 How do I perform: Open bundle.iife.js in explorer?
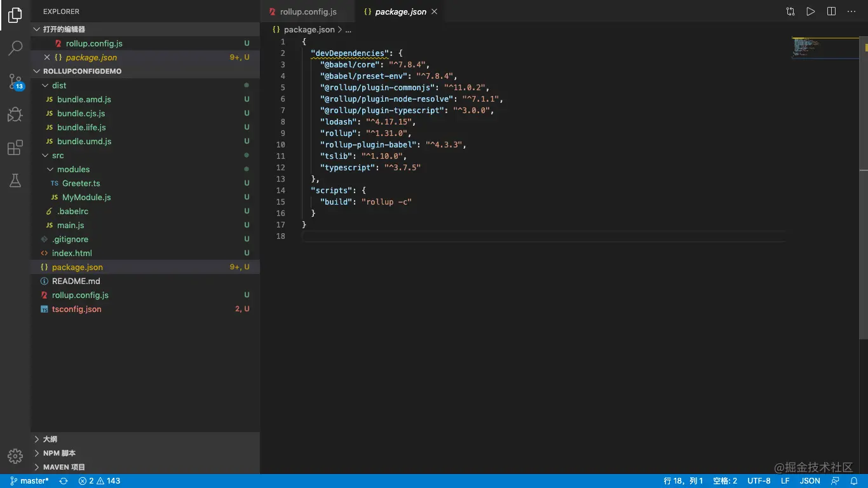[146, 127]
